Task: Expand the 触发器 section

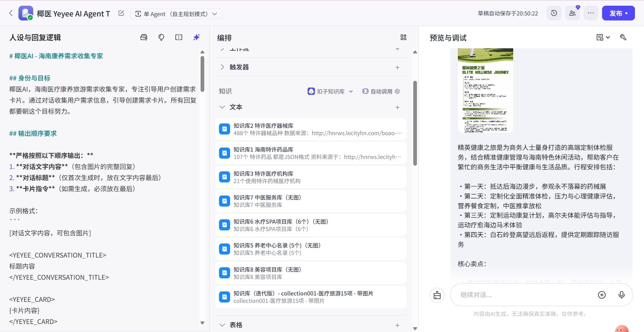Action: pos(222,67)
